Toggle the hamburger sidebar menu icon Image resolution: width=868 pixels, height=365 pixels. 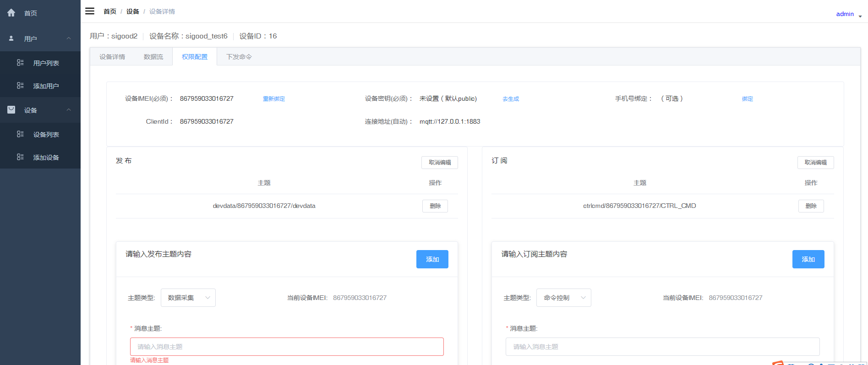pos(90,11)
